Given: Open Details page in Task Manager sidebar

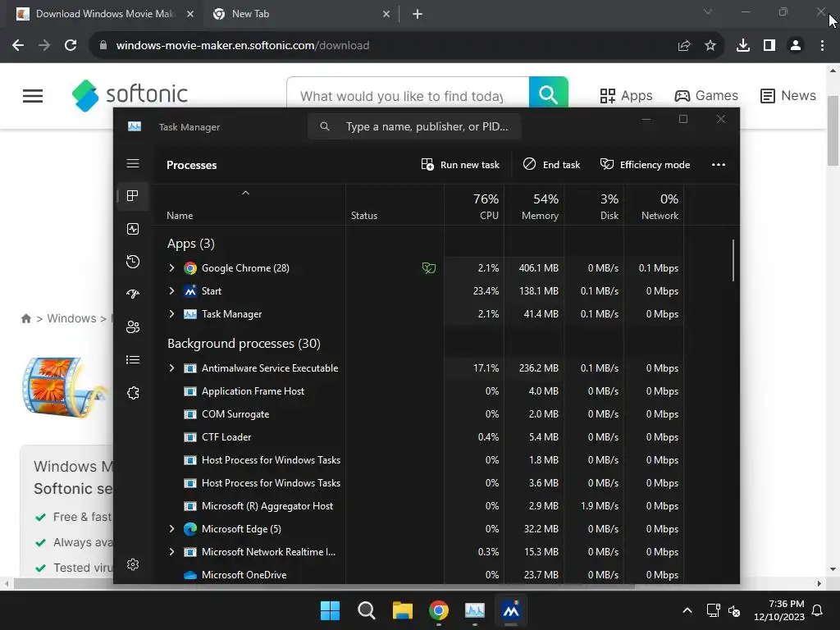Looking at the screenshot, I should (x=133, y=359).
